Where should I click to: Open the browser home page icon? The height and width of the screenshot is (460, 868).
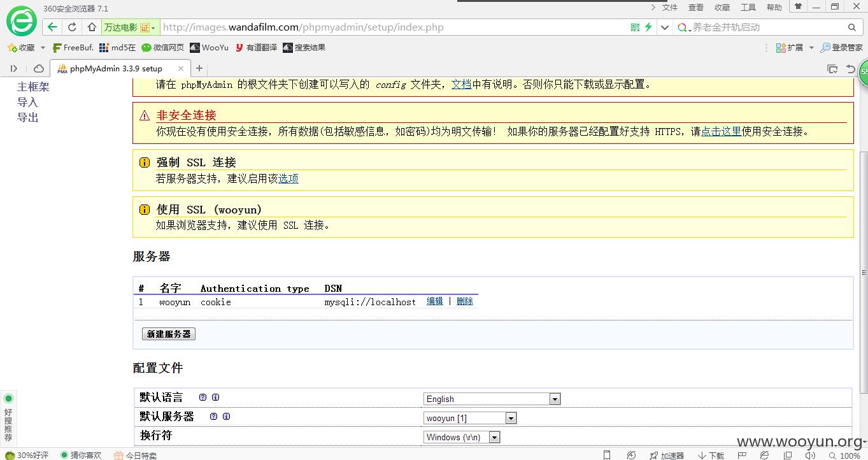tap(92, 27)
